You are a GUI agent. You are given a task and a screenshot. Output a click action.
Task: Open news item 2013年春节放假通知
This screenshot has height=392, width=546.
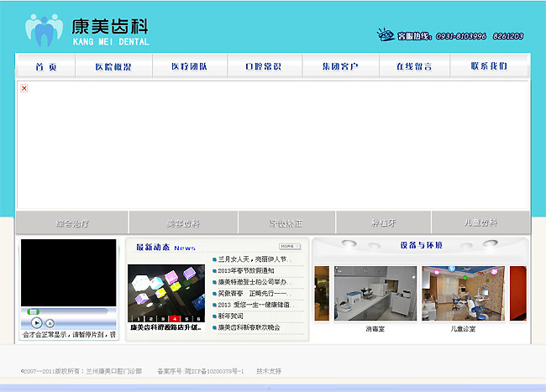click(x=246, y=270)
